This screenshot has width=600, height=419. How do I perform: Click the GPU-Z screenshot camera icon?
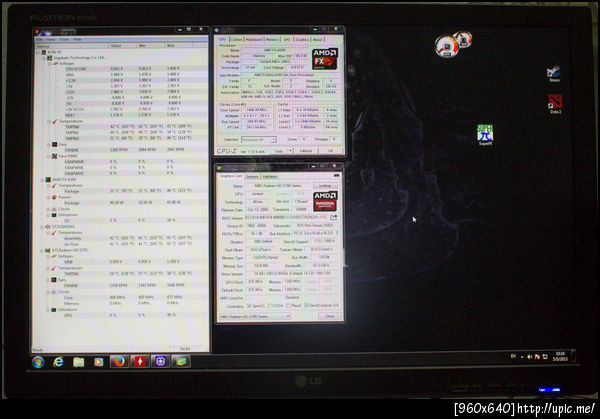(336, 176)
